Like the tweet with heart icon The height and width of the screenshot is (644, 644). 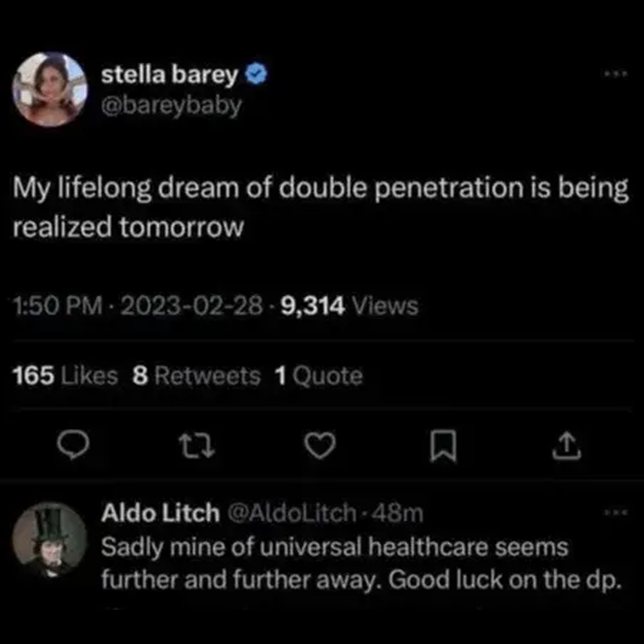pyautogui.click(x=320, y=445)
